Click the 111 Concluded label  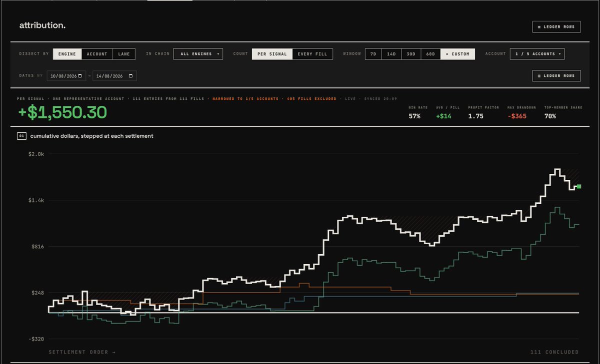(x=554, y=352)
